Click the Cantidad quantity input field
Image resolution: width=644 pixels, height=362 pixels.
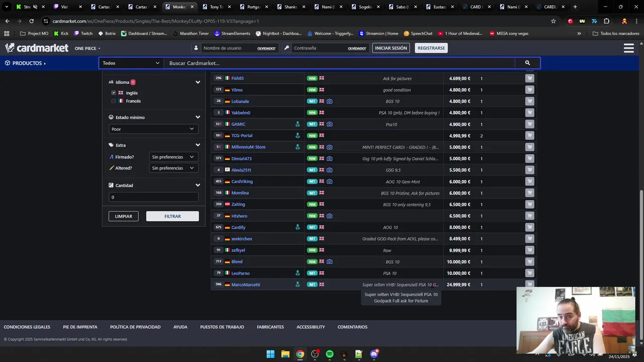click(x=153, y=197)
